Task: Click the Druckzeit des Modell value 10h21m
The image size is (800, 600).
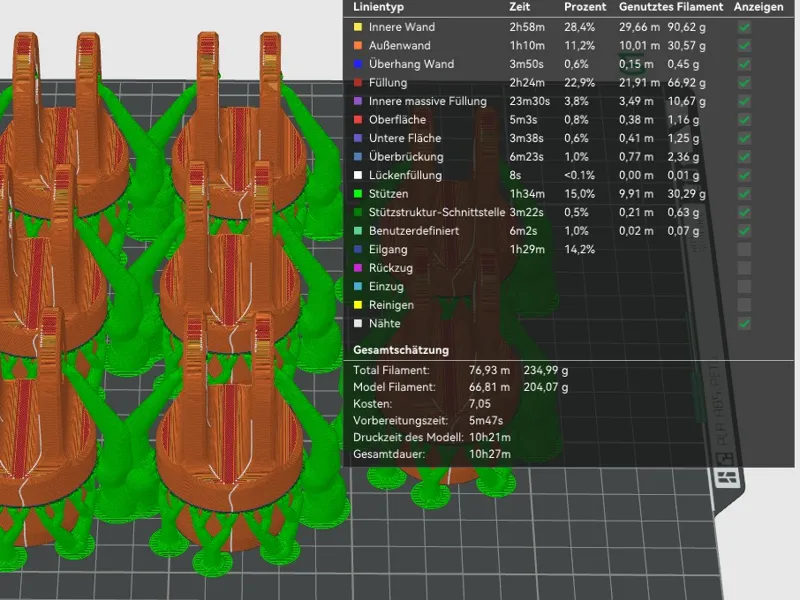Action: (x=490, y=437)
